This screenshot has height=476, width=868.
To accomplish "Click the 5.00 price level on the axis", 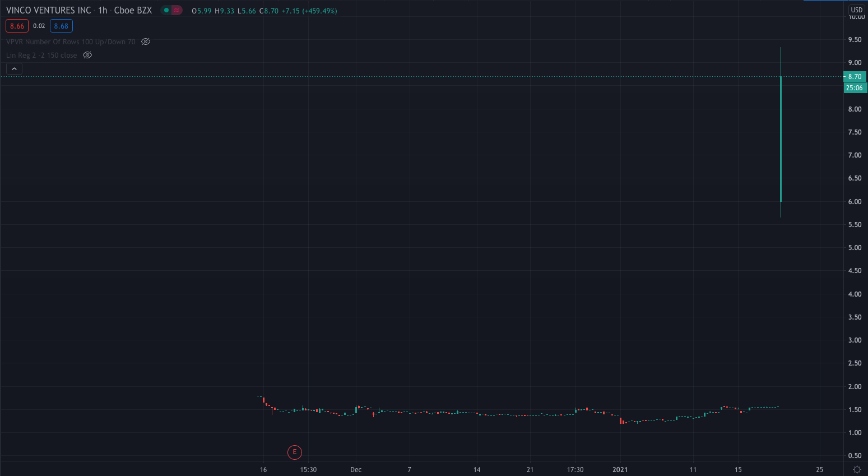I will click(855, 247).
